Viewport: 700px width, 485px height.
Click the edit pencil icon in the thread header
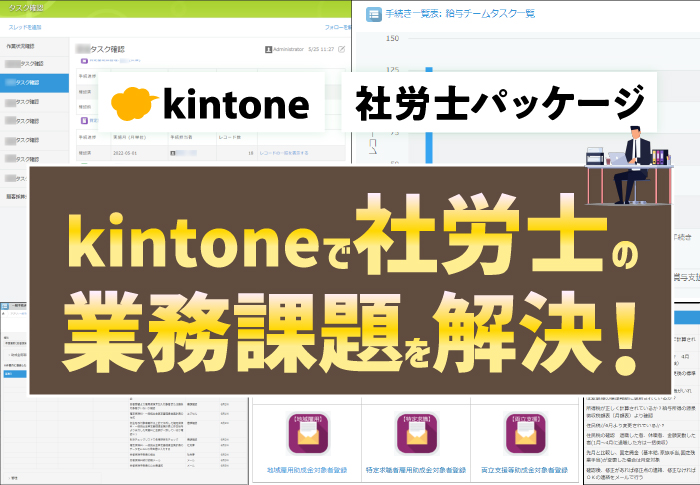342,49
